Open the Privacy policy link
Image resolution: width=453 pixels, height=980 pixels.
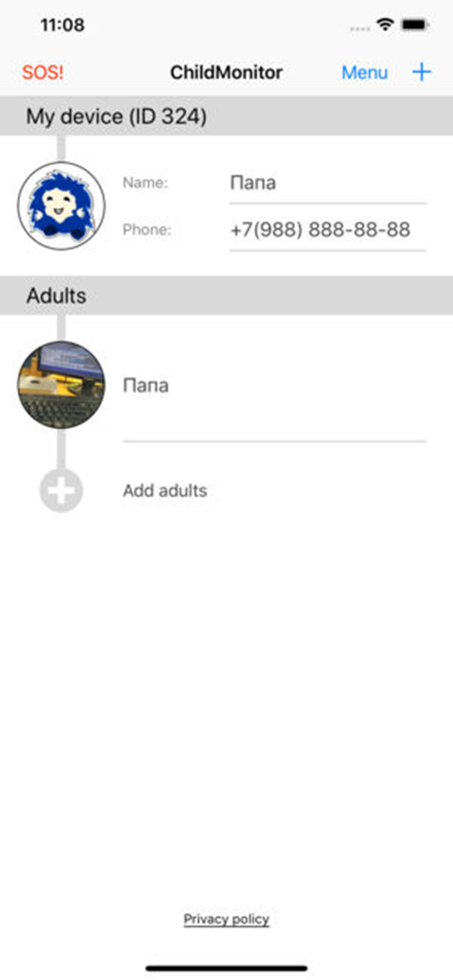pyautogui.click(x=226, y=920)
